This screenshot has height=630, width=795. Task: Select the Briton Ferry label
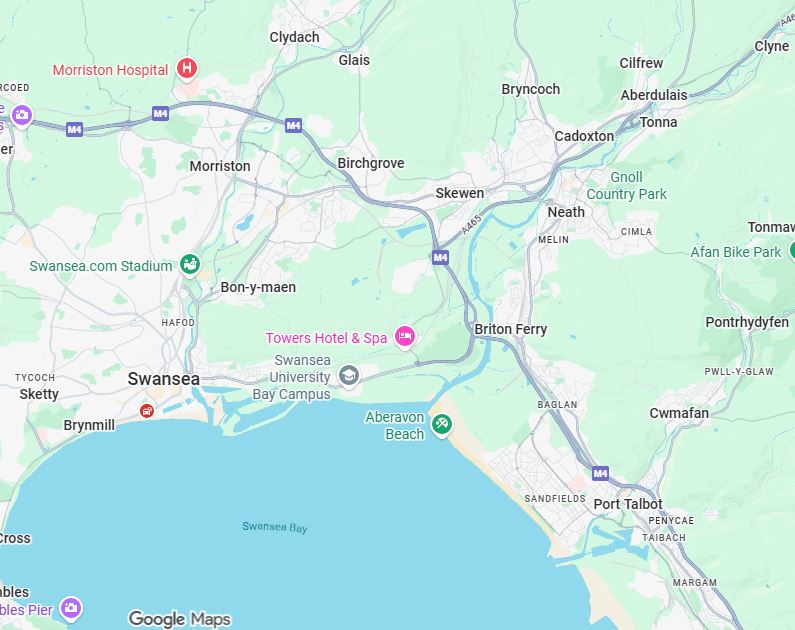point(511,329)
